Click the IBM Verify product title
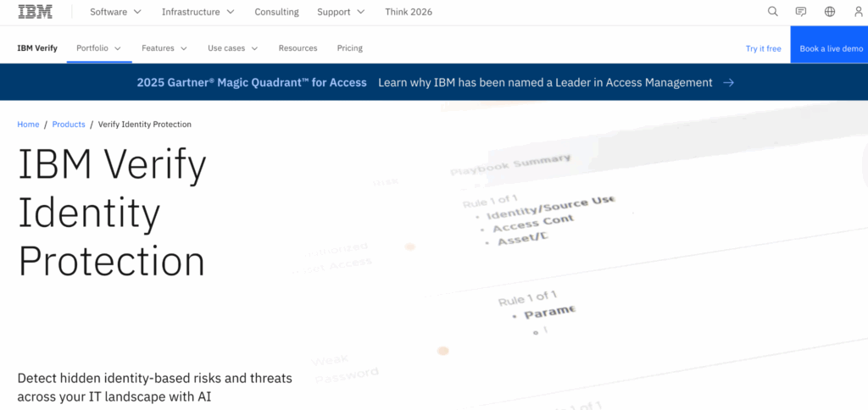The width and height of the screenshot is (868, 410). 37,48
